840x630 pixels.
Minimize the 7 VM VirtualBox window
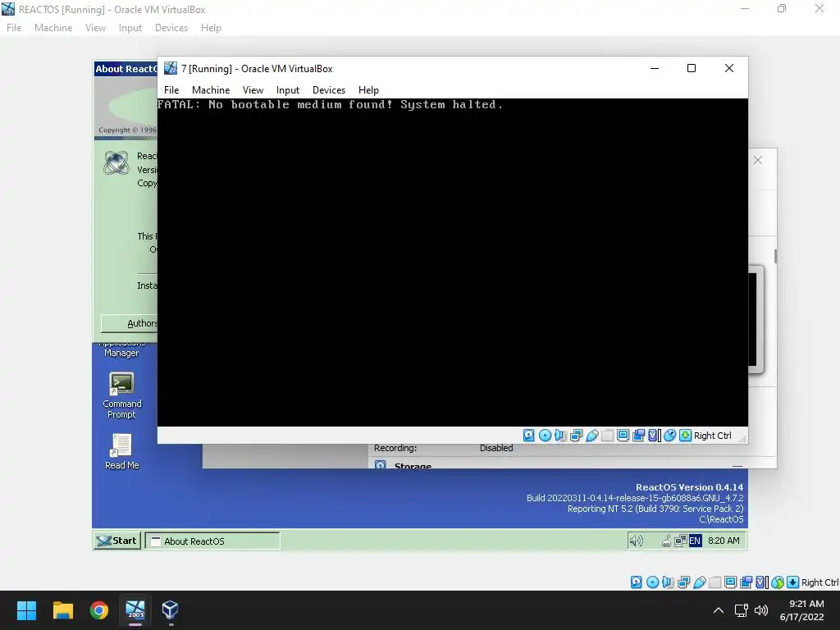click(x=654, y=69)
